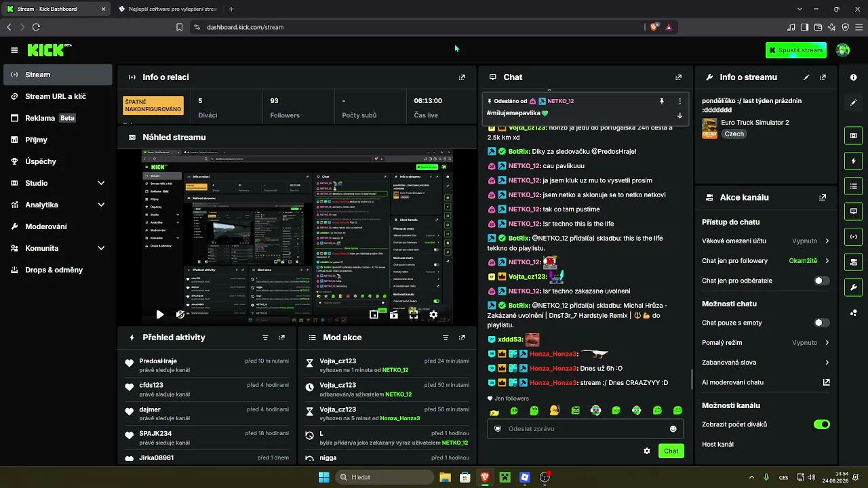868x488 pixels.
Task: Toggle Chat jen pro odběratele switch
Action: click(x=821, y=281)
